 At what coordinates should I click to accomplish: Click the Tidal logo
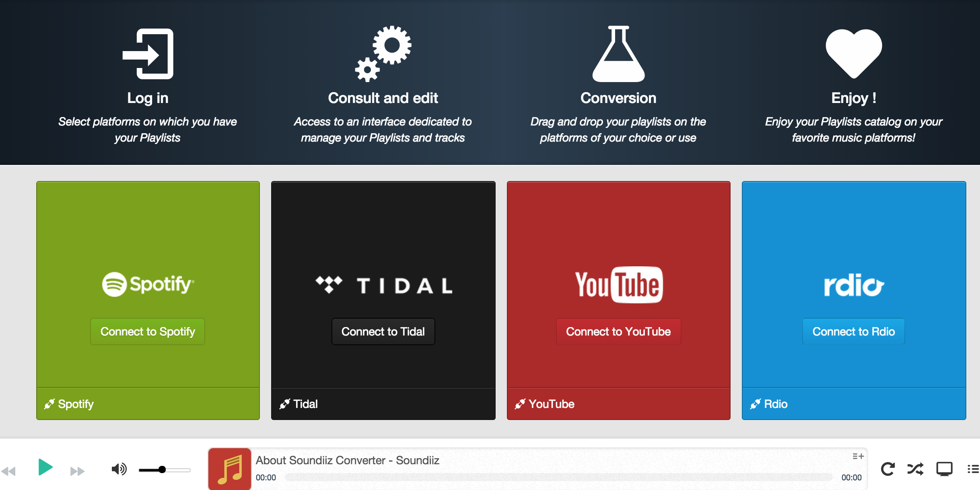383,285
